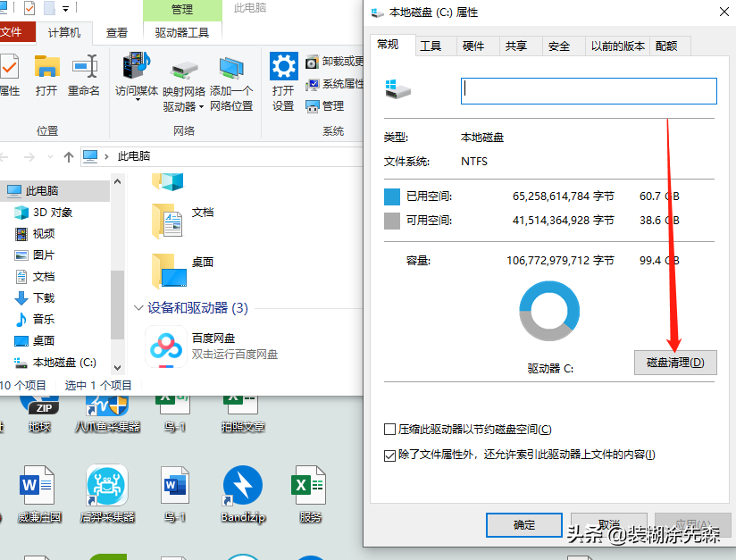Click the up-directory arrow in Explorer
Screen dimensions: 736x560
(x=69, y=157)
